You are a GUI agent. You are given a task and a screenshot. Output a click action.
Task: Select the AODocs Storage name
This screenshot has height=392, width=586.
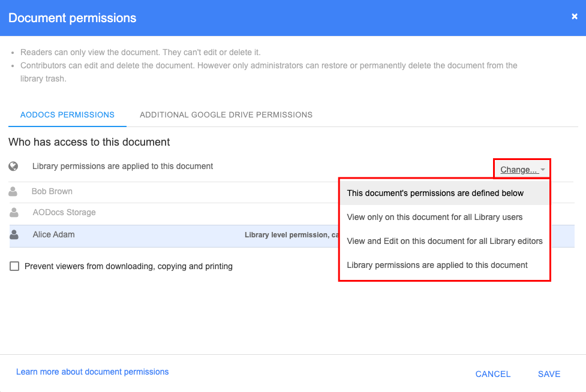[64, 212]
